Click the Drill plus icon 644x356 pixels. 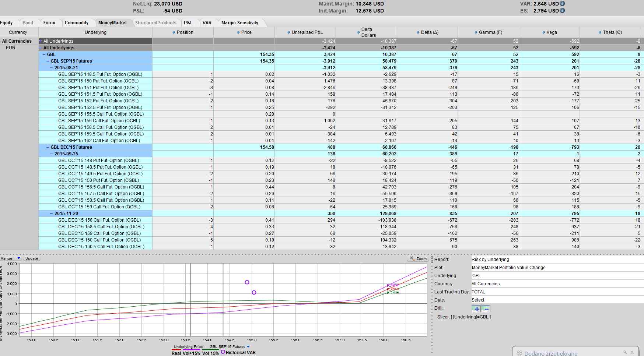(476, 309)
